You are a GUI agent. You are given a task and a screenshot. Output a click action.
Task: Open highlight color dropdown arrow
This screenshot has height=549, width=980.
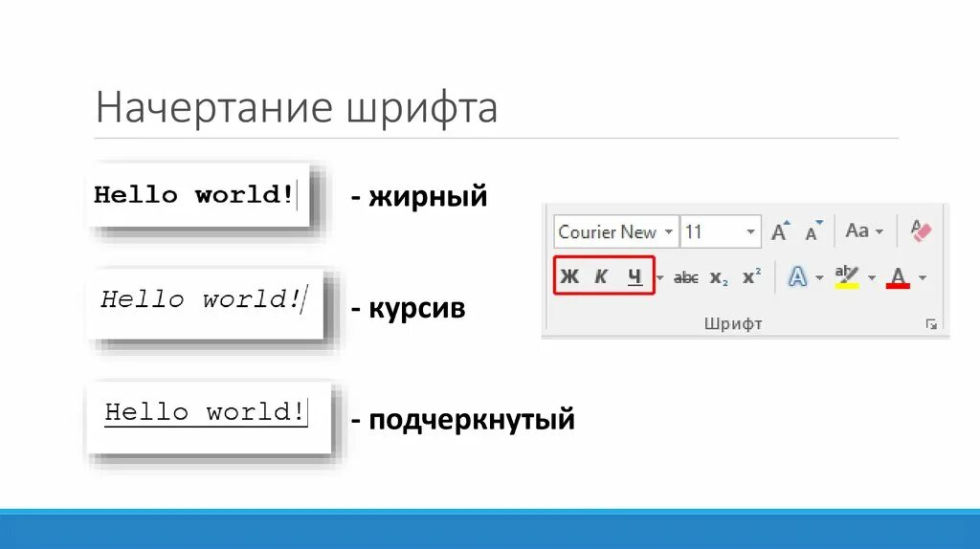[872, 277]
